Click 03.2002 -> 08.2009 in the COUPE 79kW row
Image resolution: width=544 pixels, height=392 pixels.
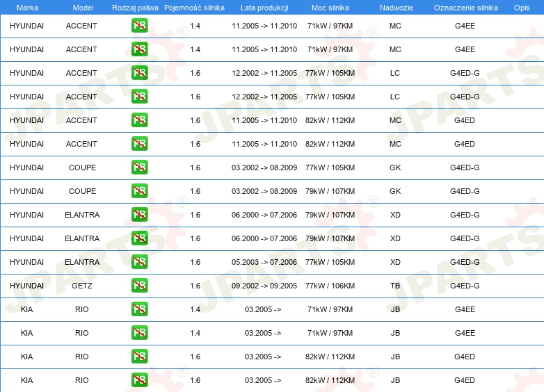click(x=264, y=191)
